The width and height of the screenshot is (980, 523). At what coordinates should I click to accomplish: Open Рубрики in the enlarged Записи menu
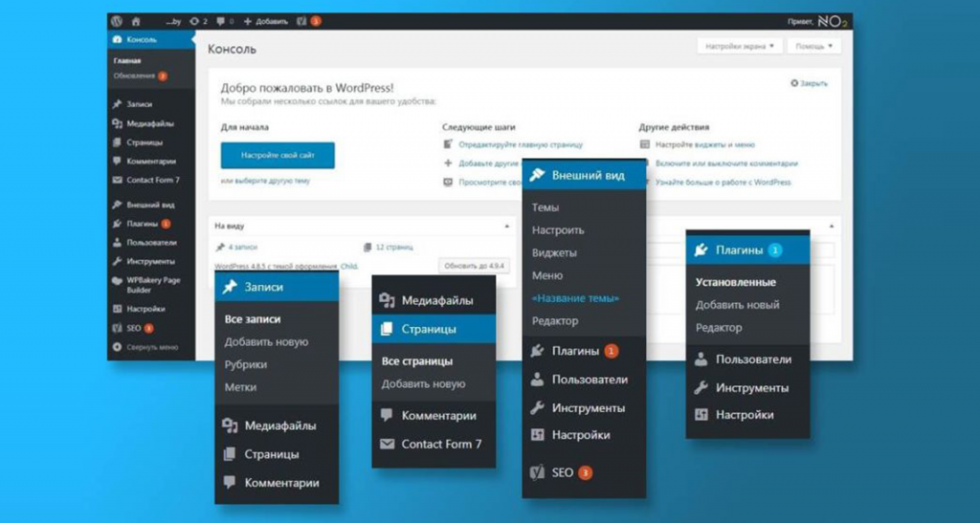click(x=246, y=364)
